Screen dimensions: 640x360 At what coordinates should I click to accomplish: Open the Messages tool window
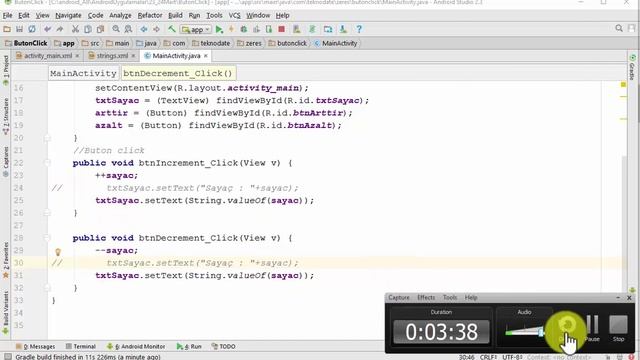tap(36, 346)
